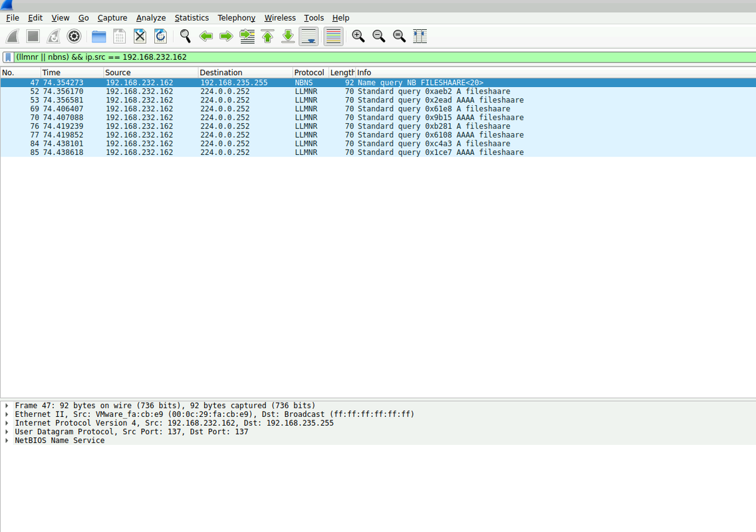Sort by Length column header

[342, 72]
